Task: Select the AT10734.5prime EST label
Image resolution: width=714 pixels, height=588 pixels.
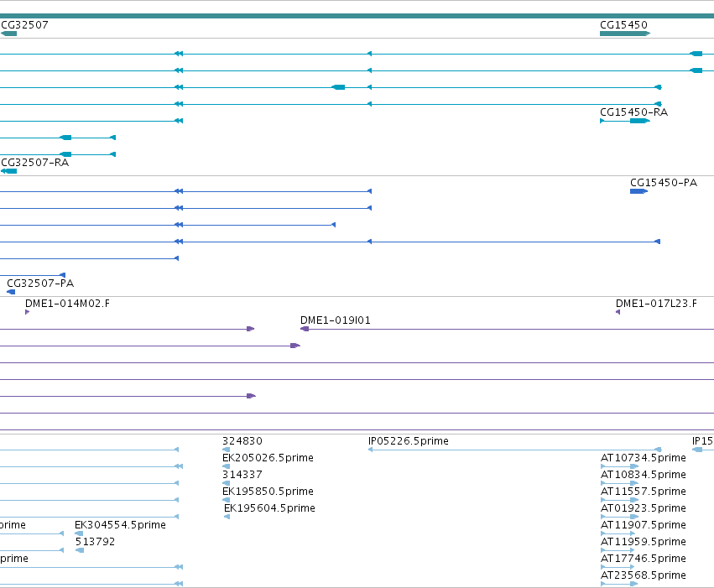Action: 644,458
